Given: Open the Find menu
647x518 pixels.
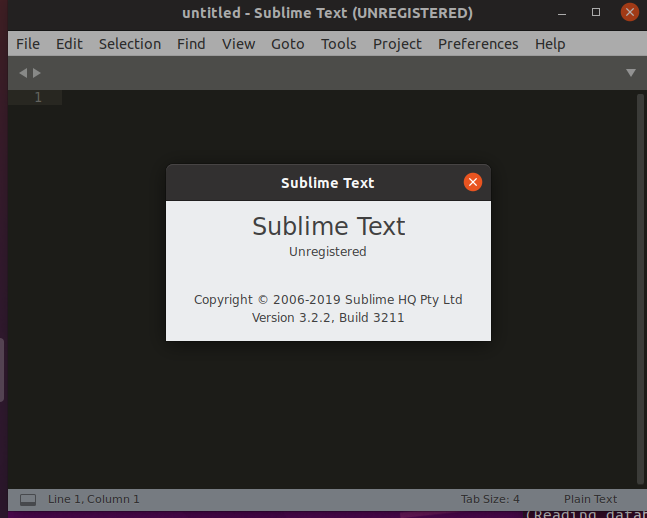Looking at the screenshot, I should [x=191, y=44].
